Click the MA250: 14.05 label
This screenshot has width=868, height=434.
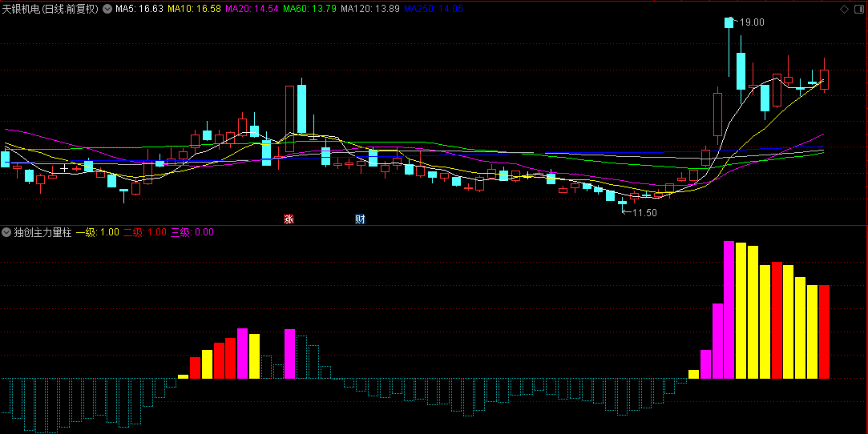click(x=434, y=9)
